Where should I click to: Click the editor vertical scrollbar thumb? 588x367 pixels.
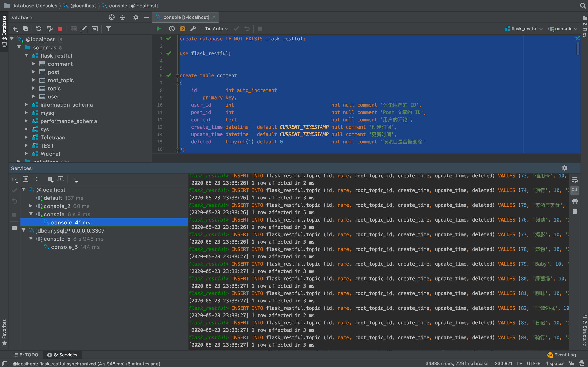[x=578, y=49]
